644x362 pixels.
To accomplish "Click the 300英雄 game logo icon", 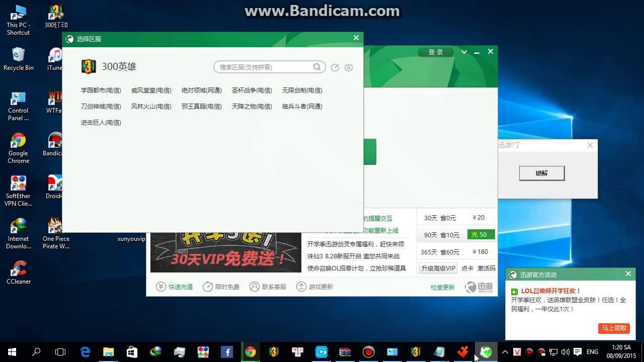I will (89, 66).
